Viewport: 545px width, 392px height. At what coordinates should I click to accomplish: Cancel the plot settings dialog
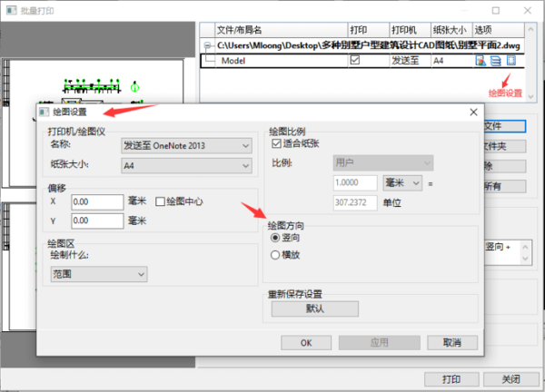(x=452, y=343)
